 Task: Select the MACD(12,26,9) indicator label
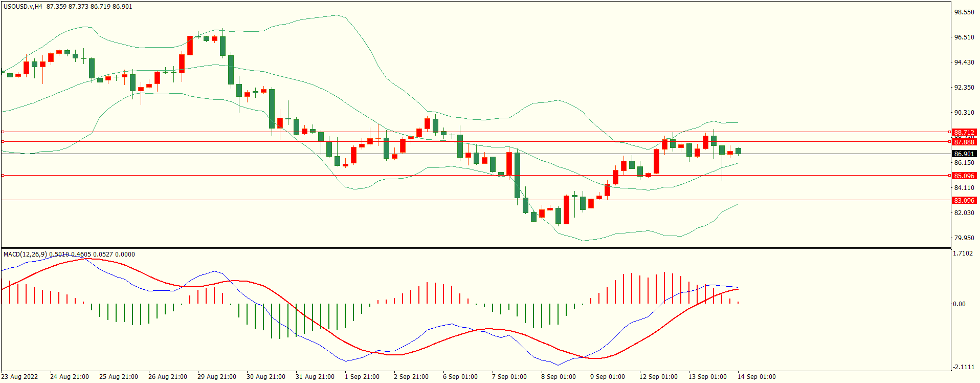[x=25, y=254]
